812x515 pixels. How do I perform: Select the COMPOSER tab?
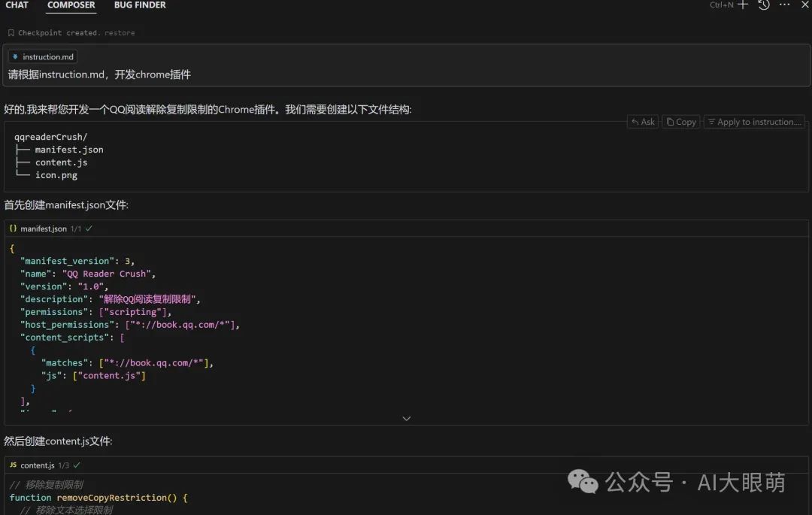pyautogui.click(x=71, y=5)
